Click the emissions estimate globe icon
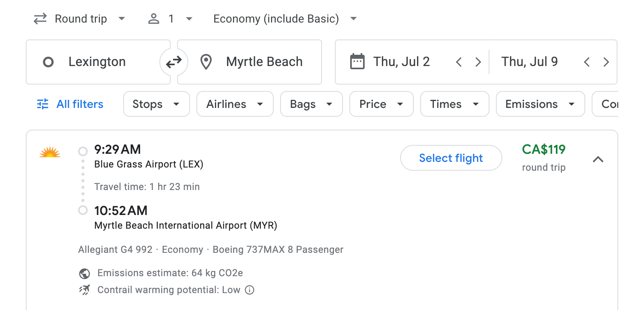This screenshot has width=644, height=310. click(x=84, y=273)
